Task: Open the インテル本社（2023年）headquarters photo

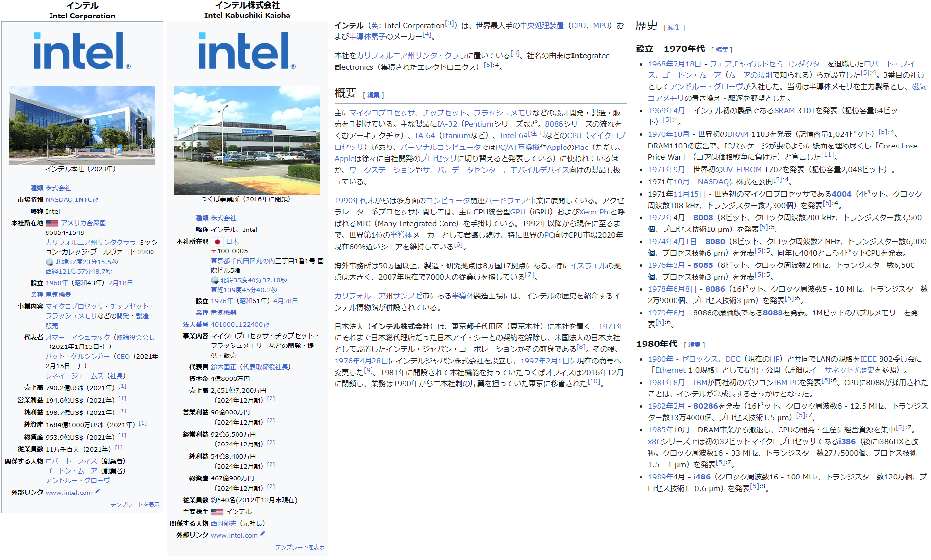Action: pos(82,125)
